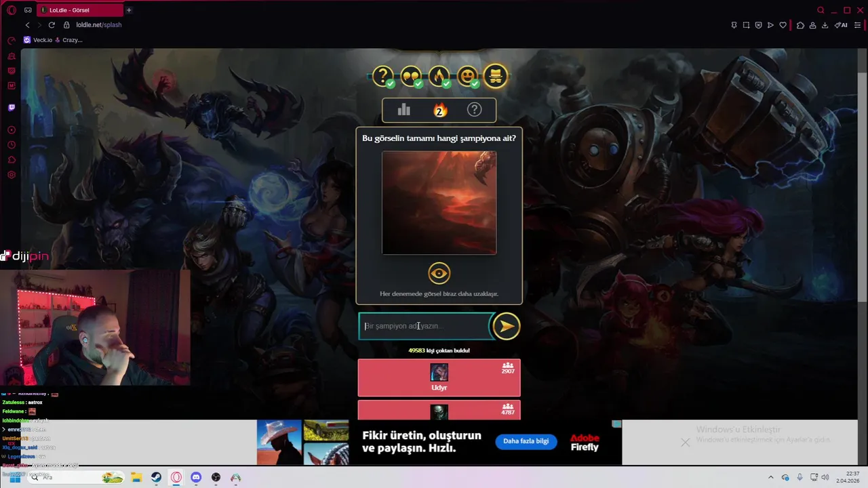Viewport: 868px width, 488px height.
Task: Search tabs with magnifier icon
Action: [x=821, y=10]
